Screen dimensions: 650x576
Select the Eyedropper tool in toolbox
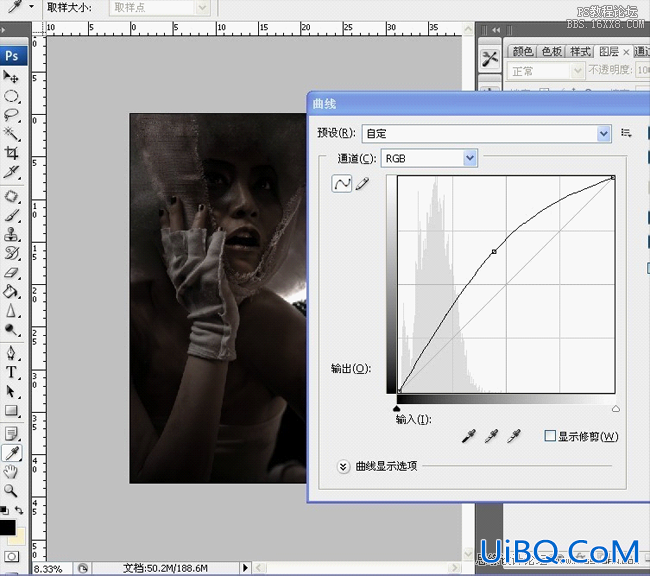pos(12,453)
